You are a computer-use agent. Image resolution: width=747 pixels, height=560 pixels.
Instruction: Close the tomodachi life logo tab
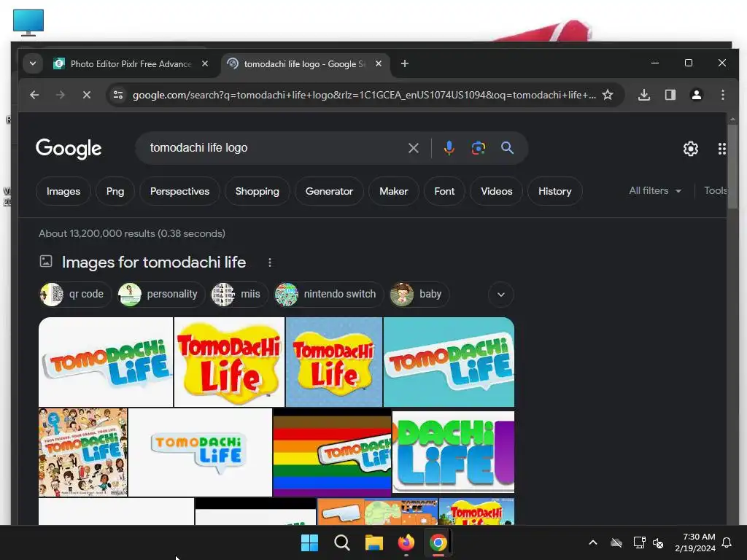(379, 63)
